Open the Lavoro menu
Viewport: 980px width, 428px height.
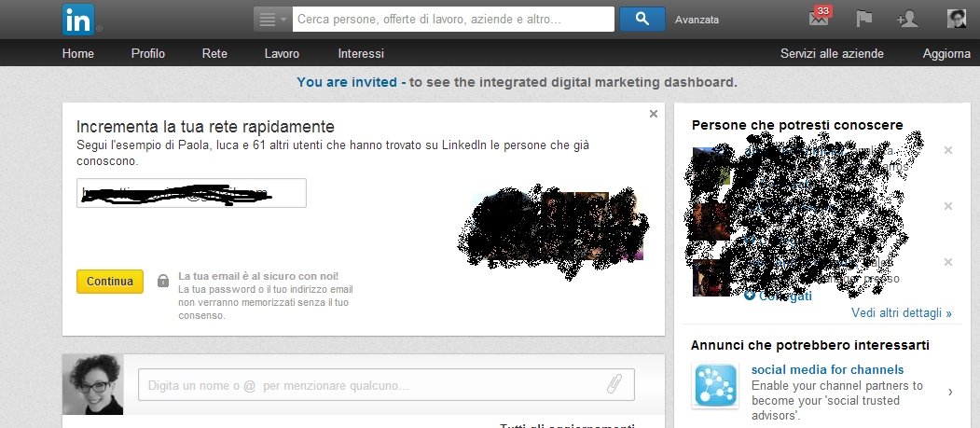pyautogui.click(x=282, y=53)
